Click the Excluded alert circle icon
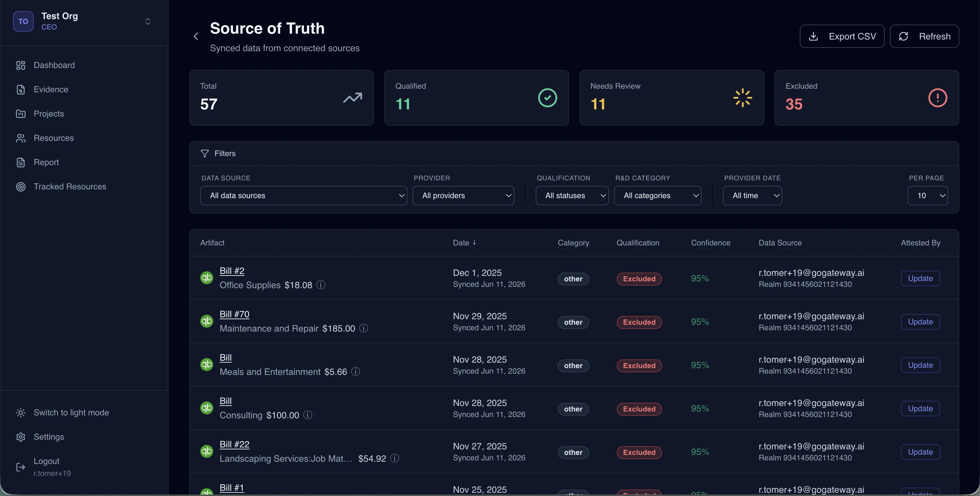 938,98
